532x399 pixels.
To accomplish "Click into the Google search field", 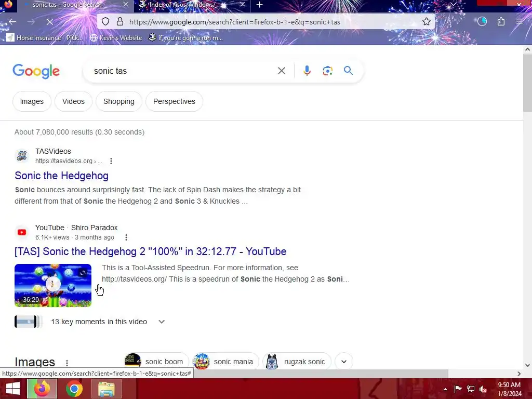I will 183,71.
